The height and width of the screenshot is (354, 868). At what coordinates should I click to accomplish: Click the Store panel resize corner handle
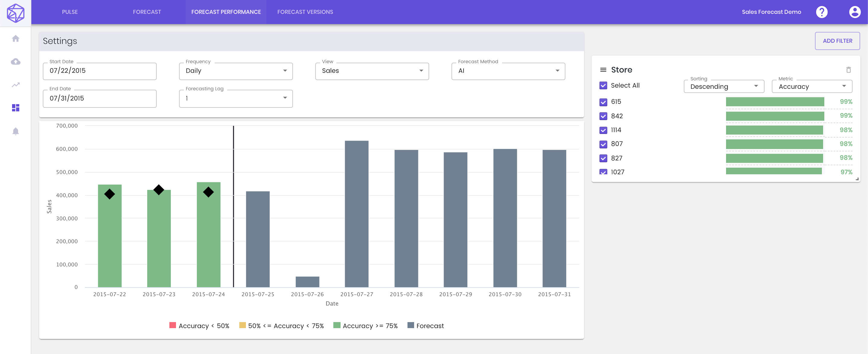pos(857,179)
